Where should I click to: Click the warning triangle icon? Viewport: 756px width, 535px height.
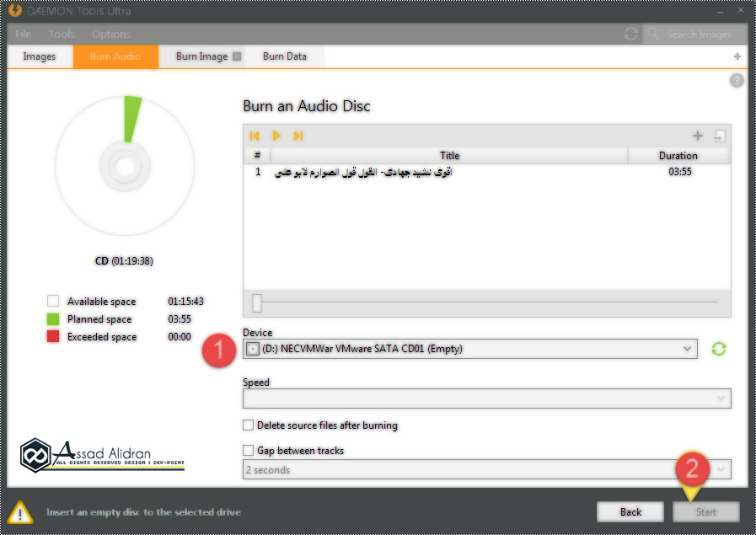(x=19, y=512)
